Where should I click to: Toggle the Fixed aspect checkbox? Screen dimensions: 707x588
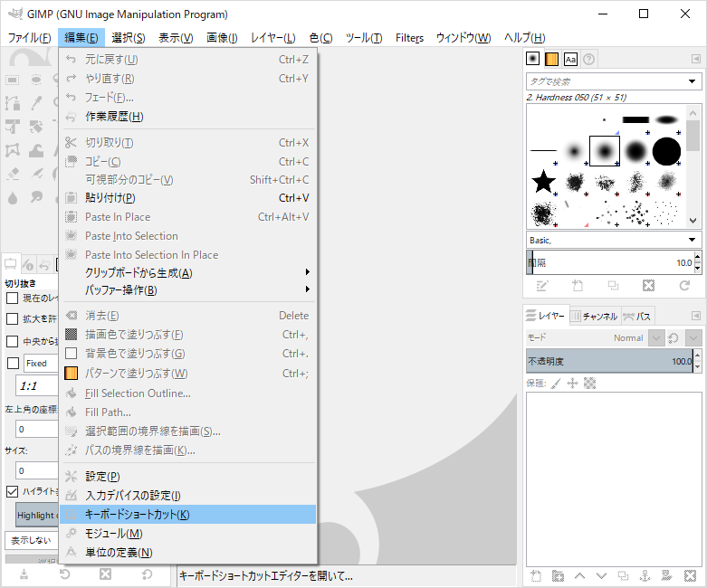point(13,363)
